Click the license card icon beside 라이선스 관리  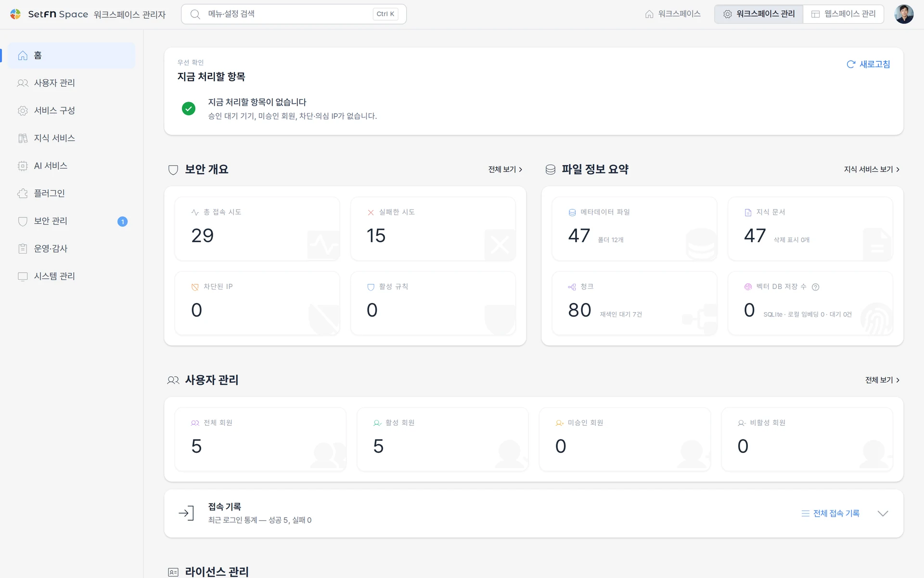[173, 572]
